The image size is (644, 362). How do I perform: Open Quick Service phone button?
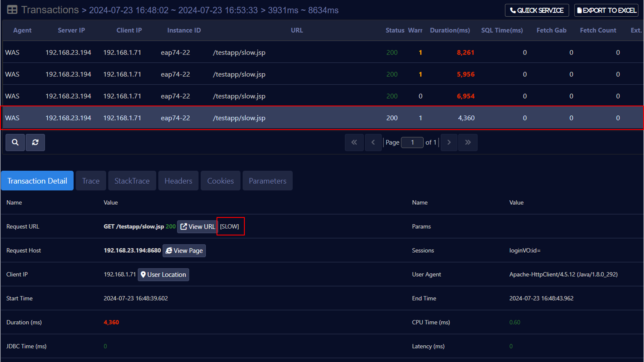[537, 10]
